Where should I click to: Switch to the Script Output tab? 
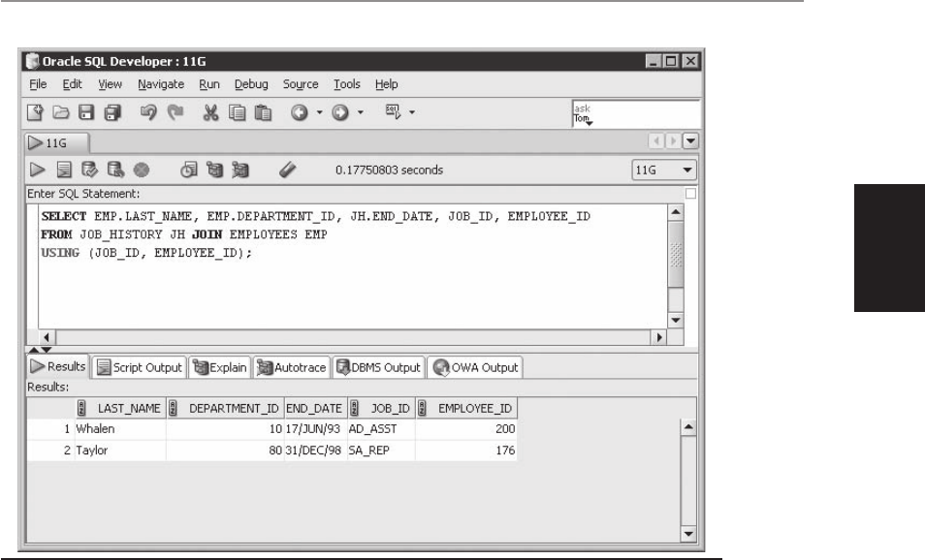(x=140, y=367)
